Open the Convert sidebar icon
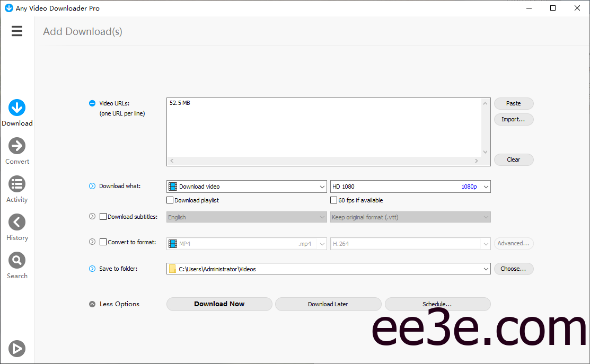The image size is (590, 364). [x=17, y=146]
